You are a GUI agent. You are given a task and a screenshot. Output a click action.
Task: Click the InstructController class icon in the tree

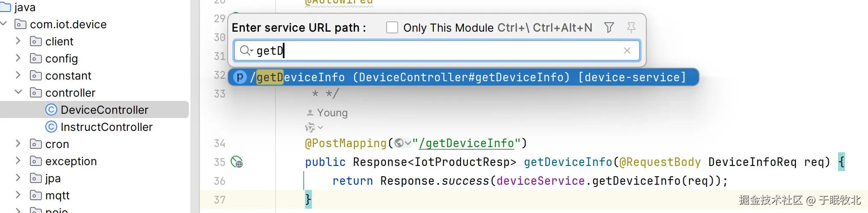[x=51, y=127]
